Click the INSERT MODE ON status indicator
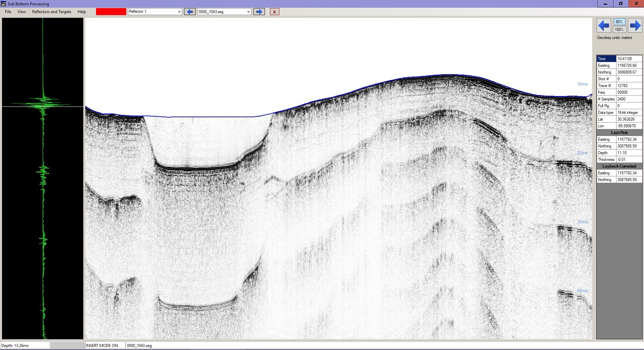Screen dimensions: 644x350 point(102,345)
